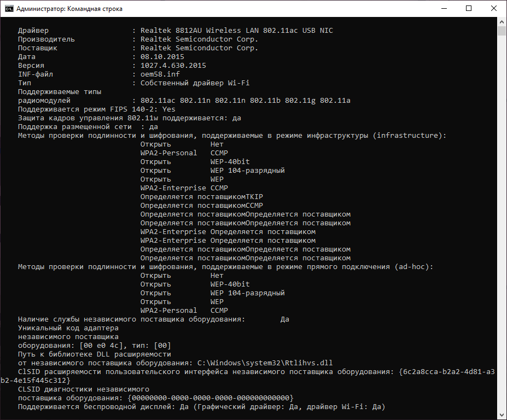This screenshot has width=507, height=420.
Task: Click the date value '08.10.2015'
Action: click(x=162, y=56)
